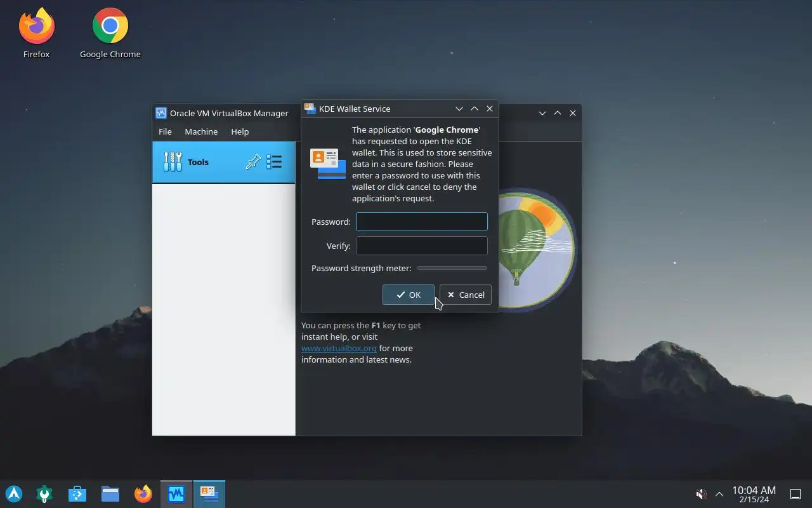Viewport: 812px width, 508px height.
Task: Select the Tools row in VirtualBox sidebar
Action: click(x=224, y=162)
